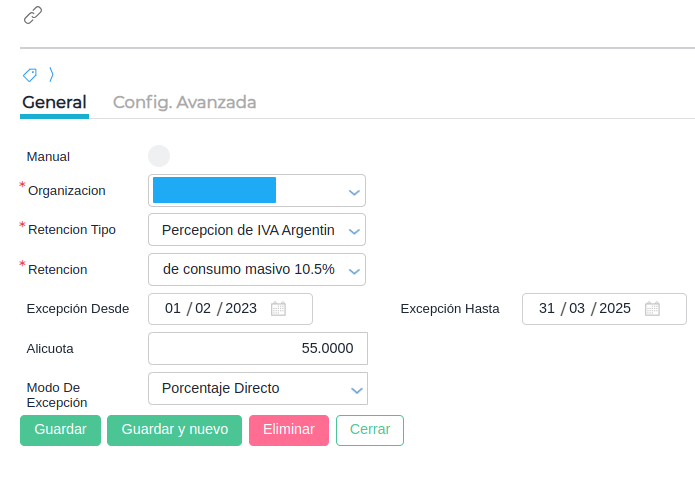Click the Alicuota input field
The height and width of the screenshot is (481, 695).
[257, 349]
